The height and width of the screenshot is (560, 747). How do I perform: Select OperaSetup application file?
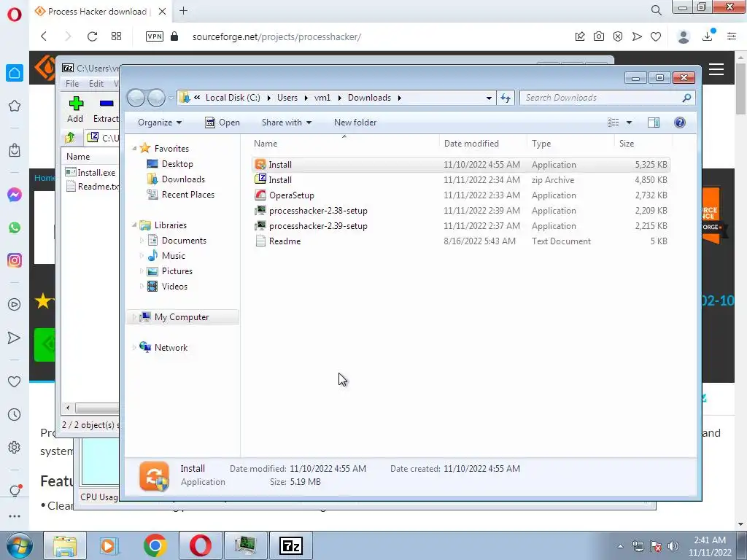coord(461,195)
